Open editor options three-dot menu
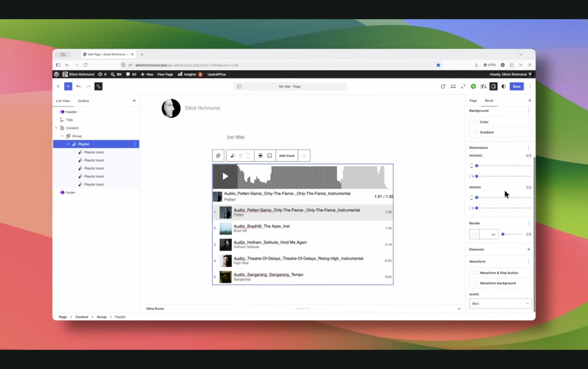588x369 pixels. tap(530, 86)
